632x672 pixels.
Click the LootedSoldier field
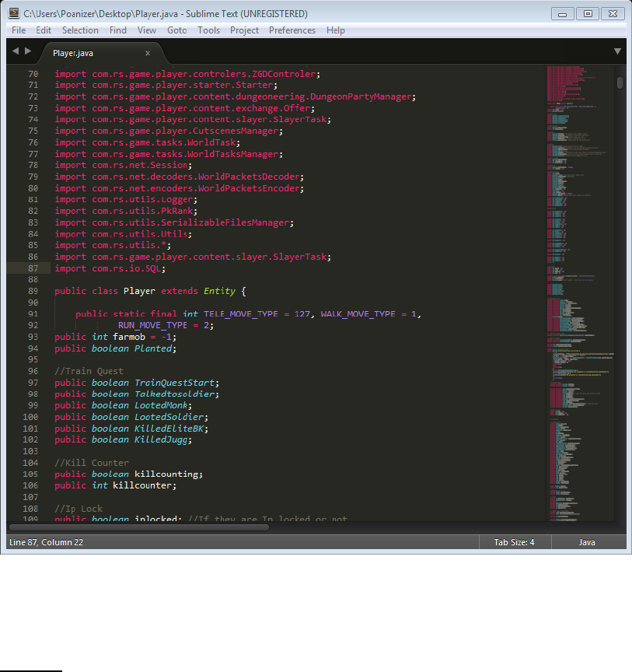[x=169, y=417]
